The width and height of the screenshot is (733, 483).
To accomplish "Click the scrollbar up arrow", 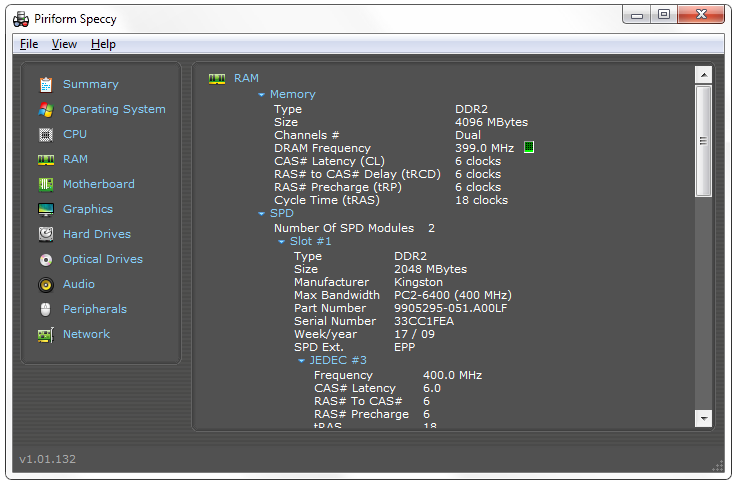I will pos(703,75).
